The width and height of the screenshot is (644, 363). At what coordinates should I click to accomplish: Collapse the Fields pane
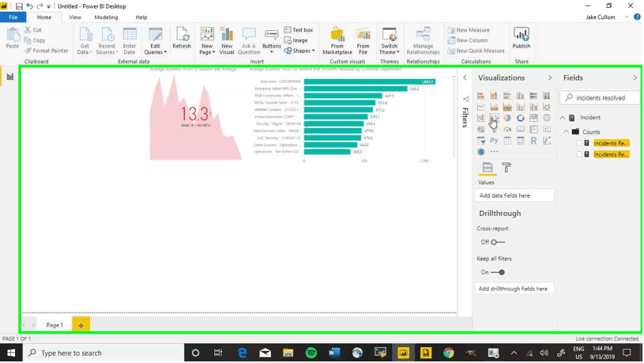pyautogui.click(x=635, y=78)
